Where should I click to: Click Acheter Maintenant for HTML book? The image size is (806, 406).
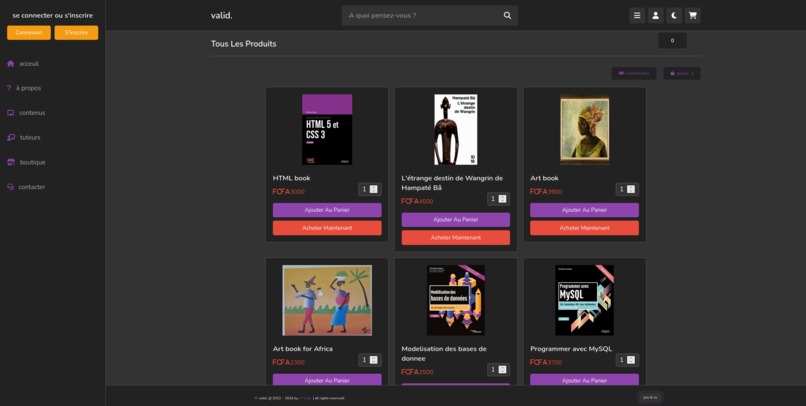point(327,228)
